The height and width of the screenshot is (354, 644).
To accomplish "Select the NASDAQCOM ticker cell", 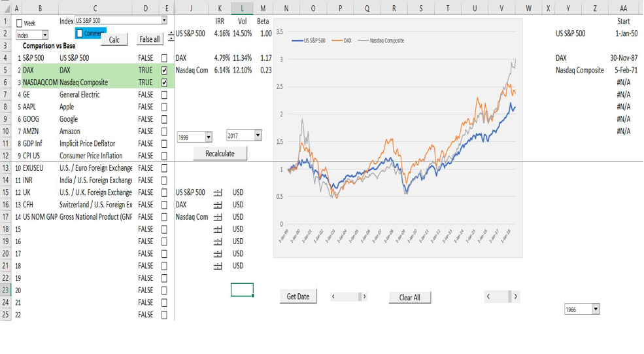I will [41, 82].
